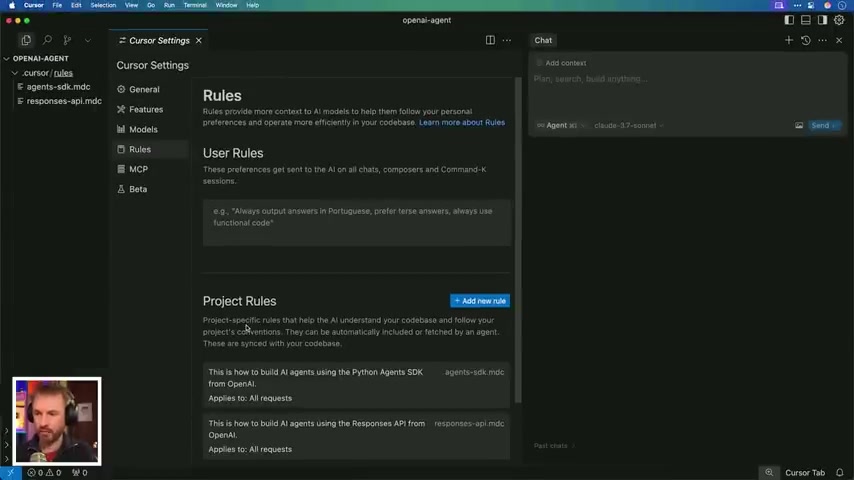Open the Run menu
The height and width of the screenshot is (480, 854).
[x=169, y=5]
